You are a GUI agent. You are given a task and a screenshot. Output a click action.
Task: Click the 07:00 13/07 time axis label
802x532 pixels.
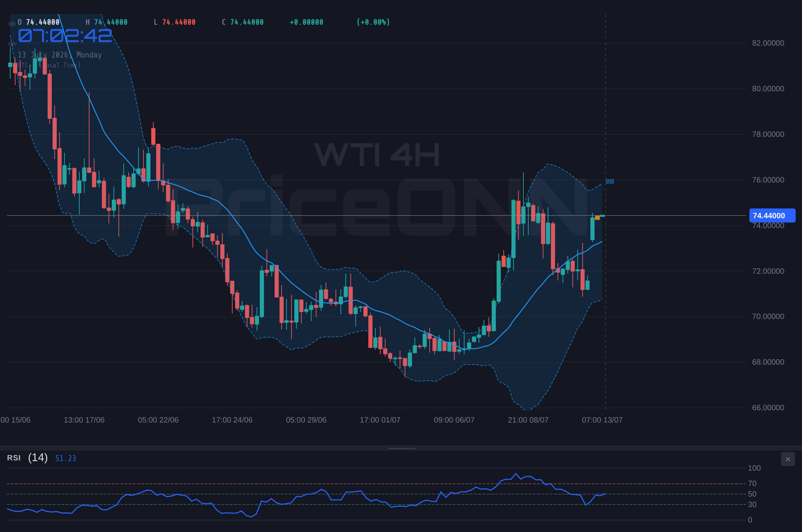[602, 420]
